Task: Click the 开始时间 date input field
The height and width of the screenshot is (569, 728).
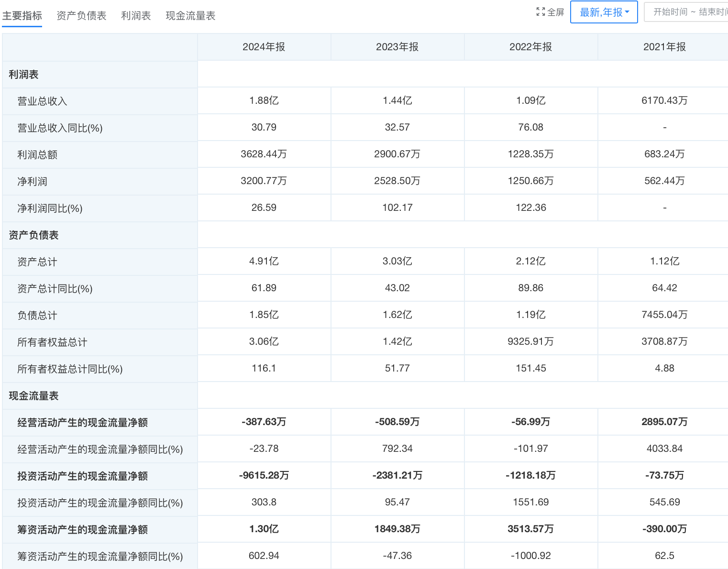Action: tap(670, 12)
